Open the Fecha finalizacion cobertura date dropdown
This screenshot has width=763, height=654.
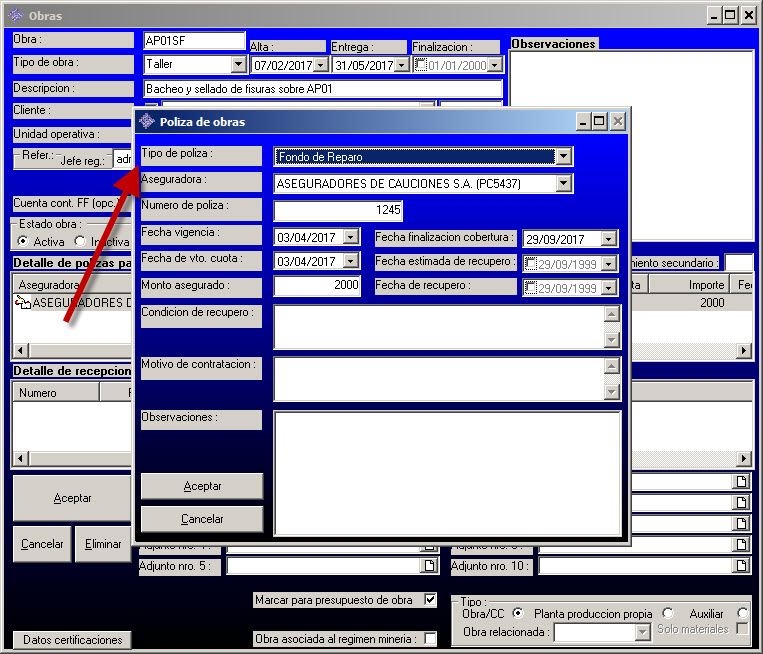coord(608,239)
